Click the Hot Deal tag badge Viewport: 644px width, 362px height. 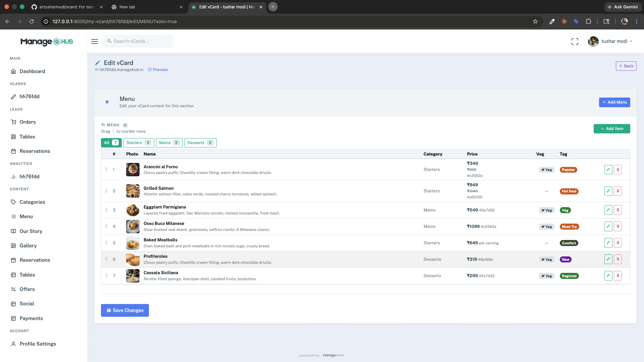(x=569, y=191)
